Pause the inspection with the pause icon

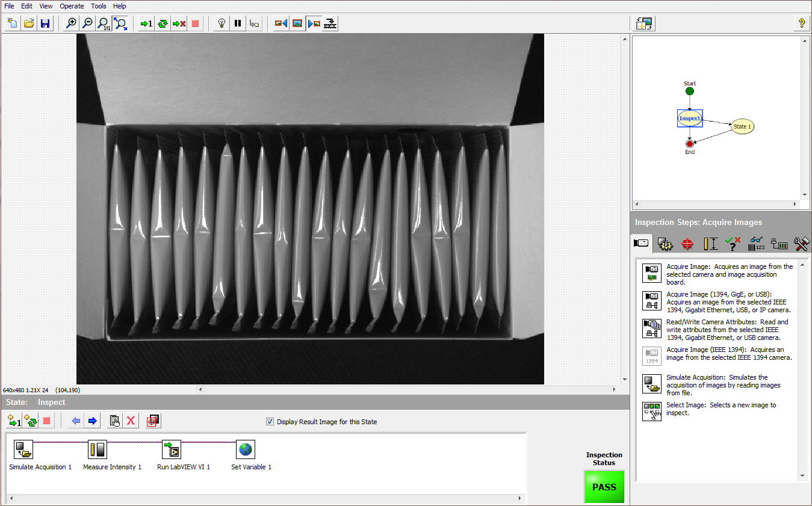tap(238, 23)
